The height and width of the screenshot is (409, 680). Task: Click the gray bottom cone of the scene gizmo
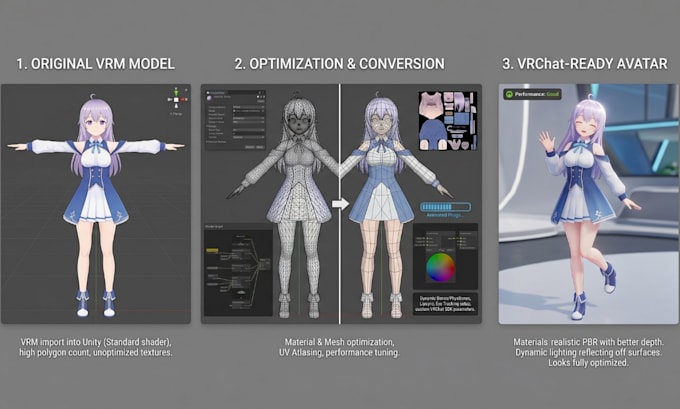coord(176,105)
